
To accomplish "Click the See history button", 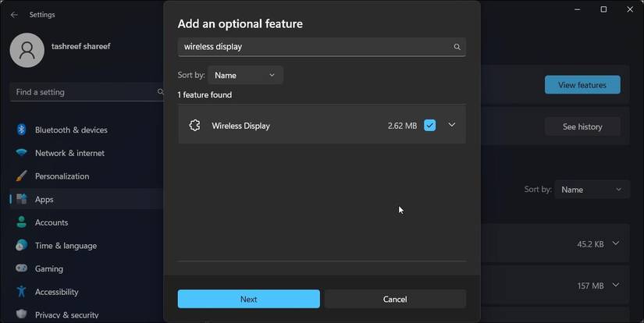I will click(582, 127).
